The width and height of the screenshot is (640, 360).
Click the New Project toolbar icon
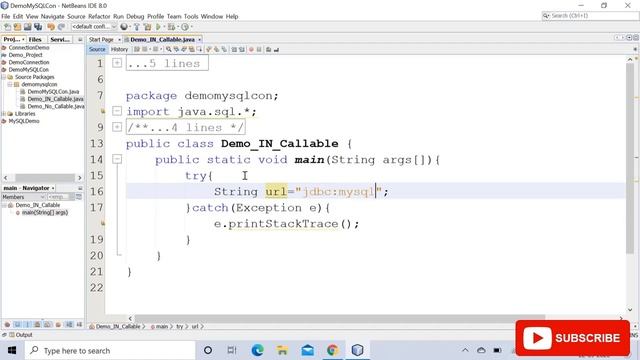coord(17,27)
